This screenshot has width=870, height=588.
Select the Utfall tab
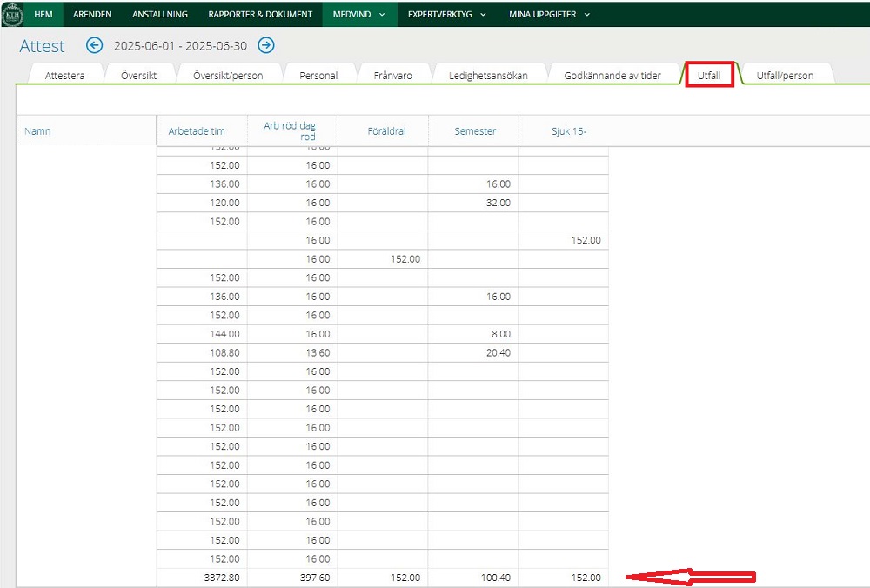pos(709,75)
